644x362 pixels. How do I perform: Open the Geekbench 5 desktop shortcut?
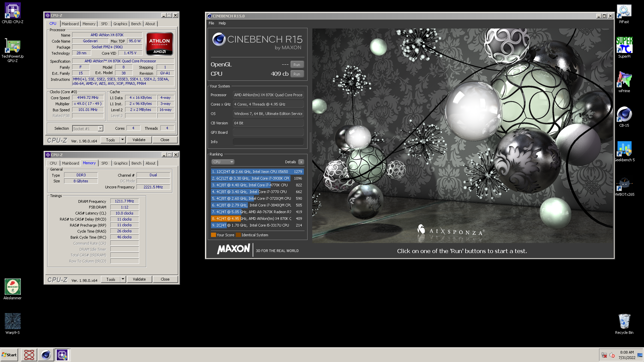click(x=624, y=151)
